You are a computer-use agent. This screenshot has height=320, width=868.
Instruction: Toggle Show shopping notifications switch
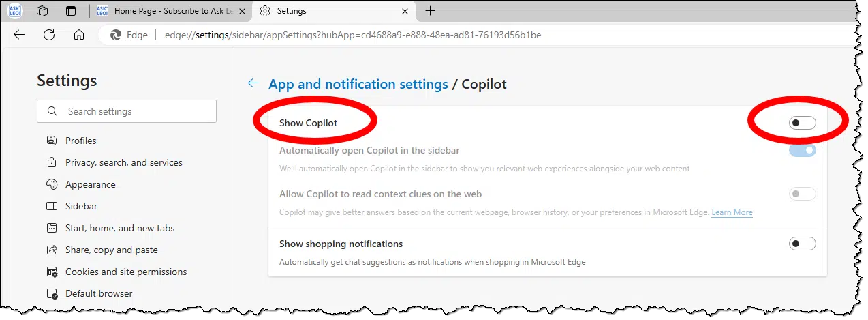tap(802, 244)
